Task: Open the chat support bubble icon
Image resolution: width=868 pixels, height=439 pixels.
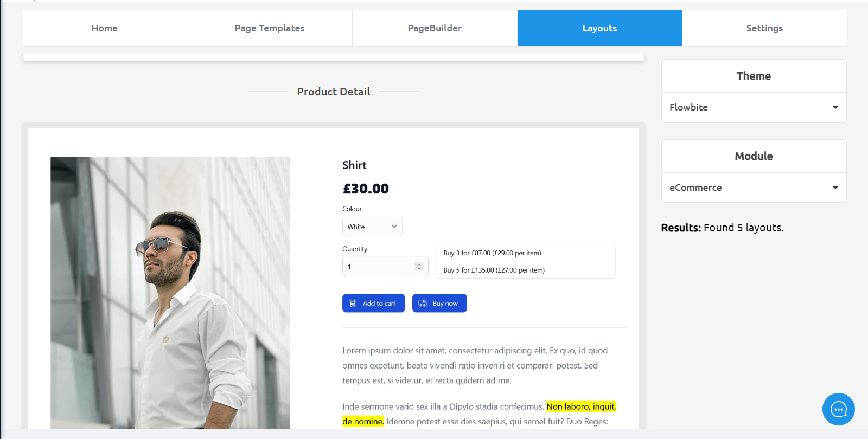Action: click(838, 409)
